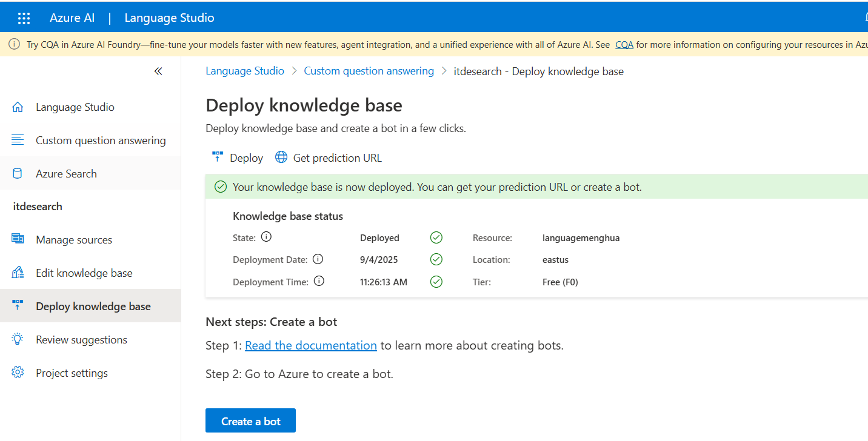868x441 pixels.
Task: Click the checkmark next to 9/4/2025
Action: pyautogui.click(x=436, y=259)
